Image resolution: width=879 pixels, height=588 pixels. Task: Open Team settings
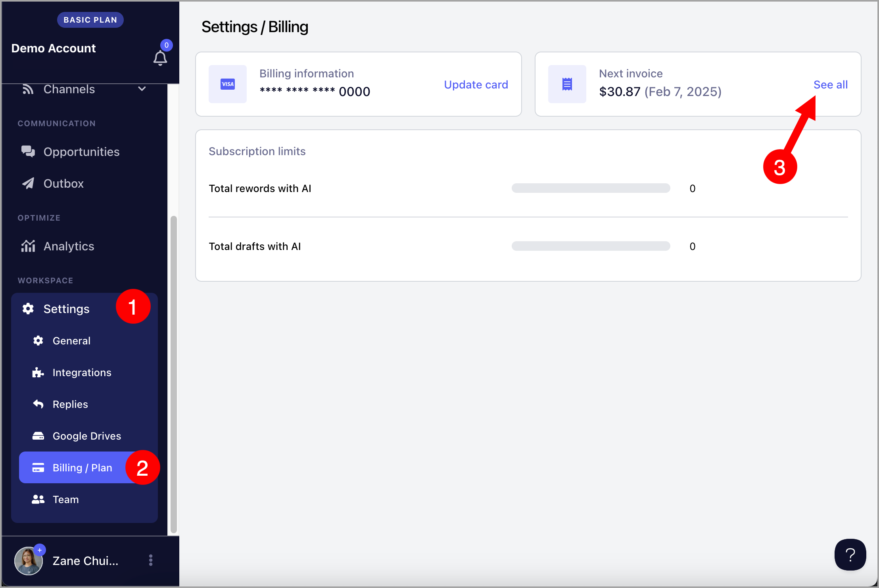pyautogui.click(x=88, y=499)
